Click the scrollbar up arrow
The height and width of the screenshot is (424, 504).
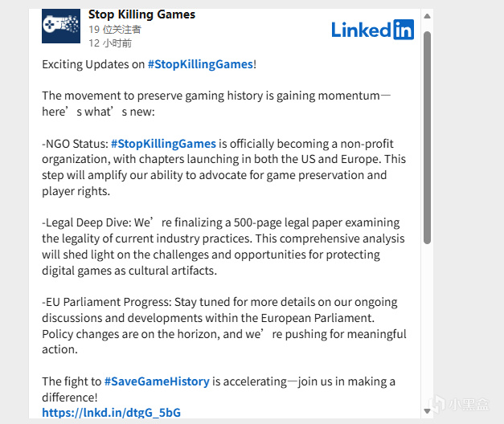428,15
